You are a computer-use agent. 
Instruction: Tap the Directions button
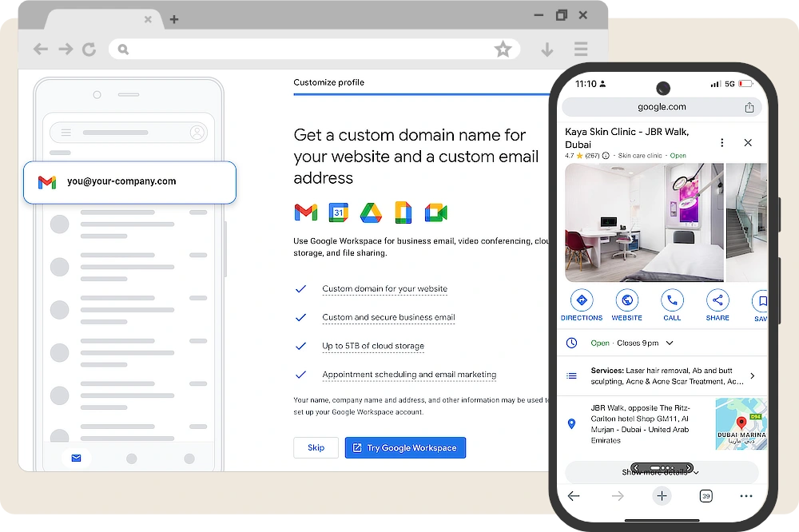click(582, 306)
